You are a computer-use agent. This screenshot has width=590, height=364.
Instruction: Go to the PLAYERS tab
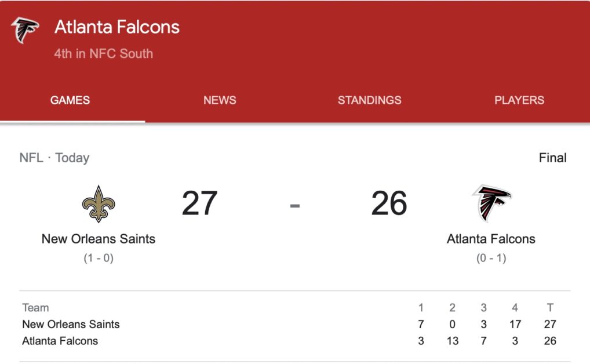pyautogui.click(x=519, y=100)
